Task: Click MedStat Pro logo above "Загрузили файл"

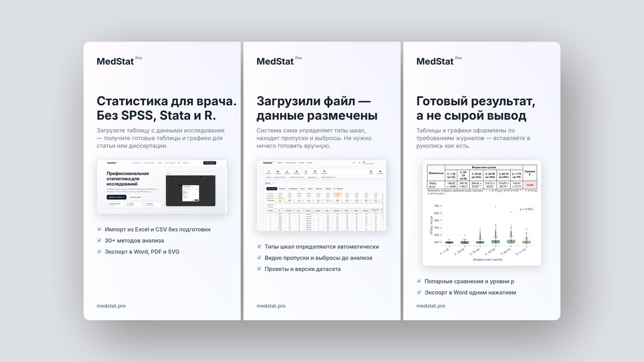Action: (279, 61)
